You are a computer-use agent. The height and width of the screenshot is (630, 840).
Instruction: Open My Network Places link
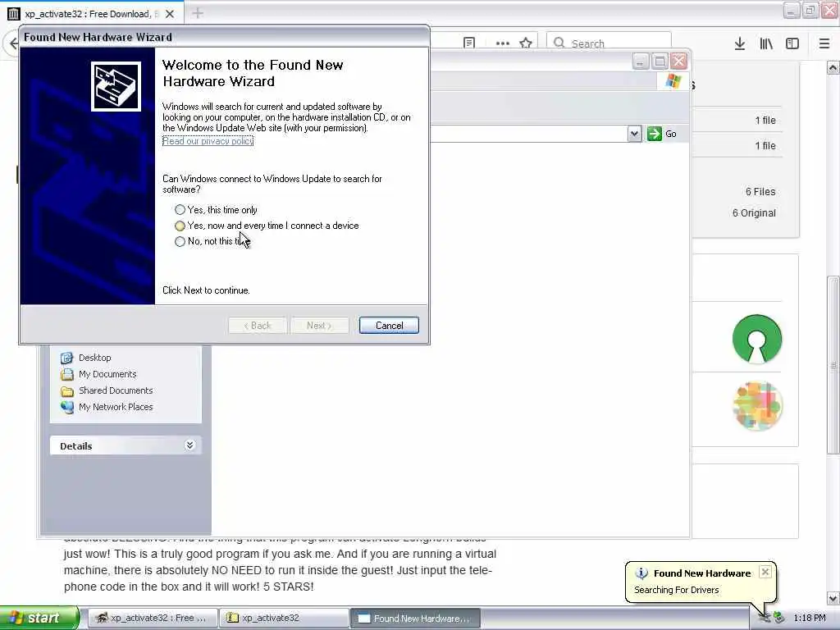(116, 407)
